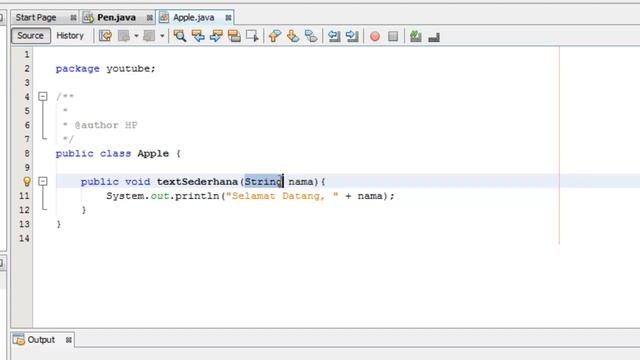Click the Uncomment code toolbar icon
The image size is (640, 360).
434,37
